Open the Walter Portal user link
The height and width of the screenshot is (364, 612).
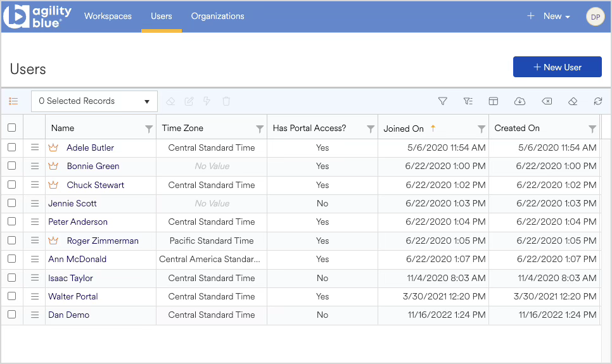(73, 296)
